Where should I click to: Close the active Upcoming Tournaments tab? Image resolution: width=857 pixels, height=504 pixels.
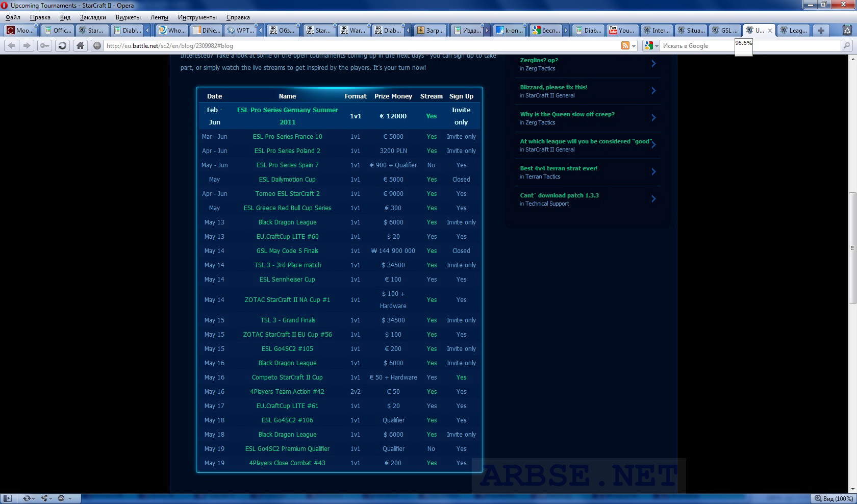pos(770,31)
